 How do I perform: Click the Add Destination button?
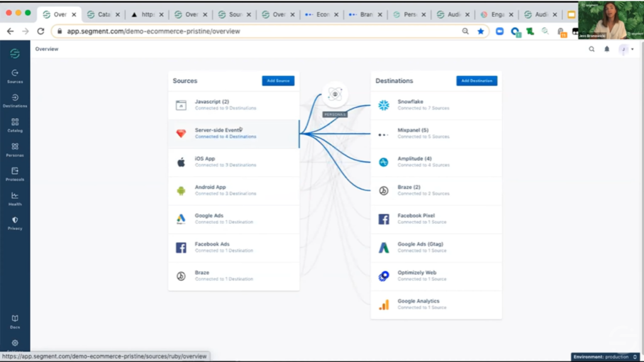click(x=477, y=81)
